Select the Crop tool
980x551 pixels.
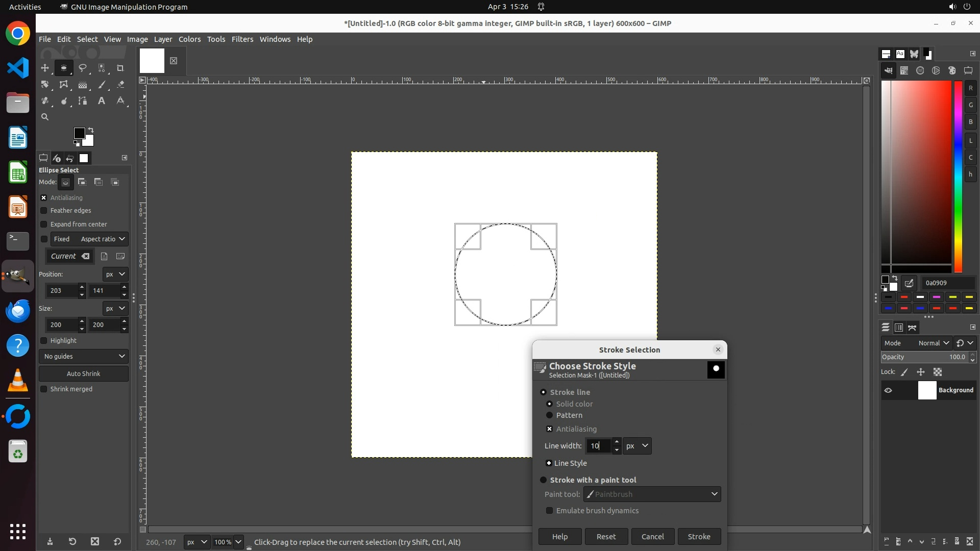[x=120, y=68]
